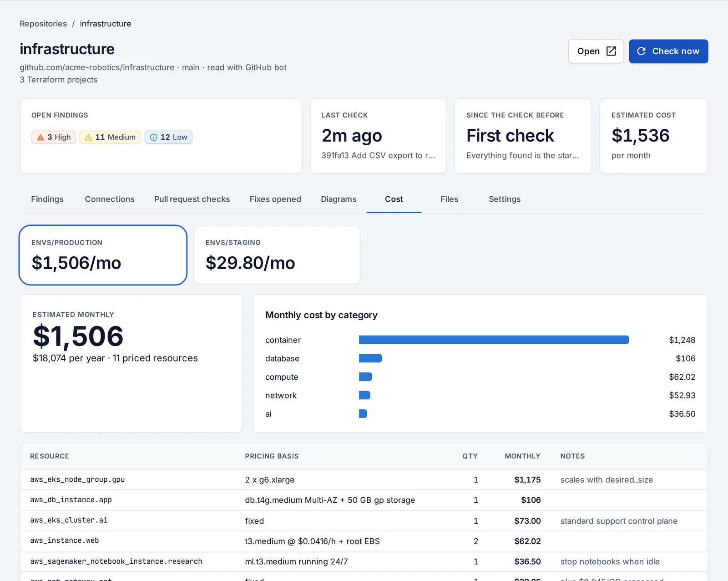This screenshot has height=581, width=728.
Task: Go to the Fixes opened tab
Action: point(275,199)
